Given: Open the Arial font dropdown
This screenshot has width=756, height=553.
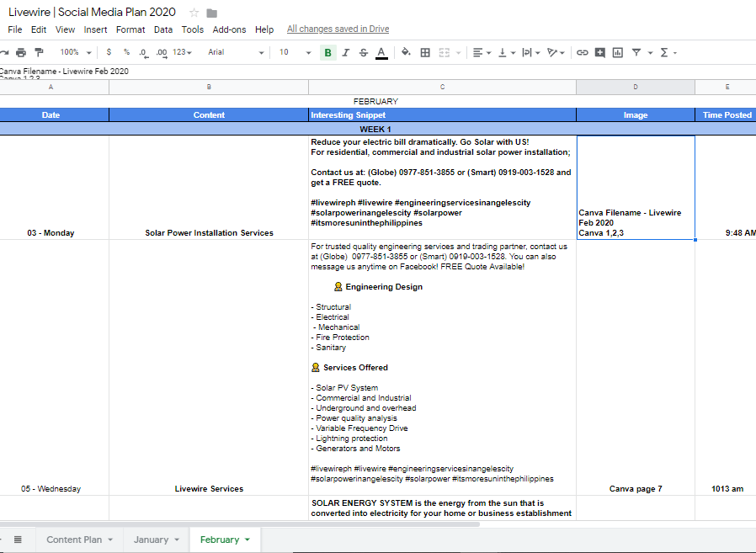Looking at the screenshot, I should (x=236, y=52).
